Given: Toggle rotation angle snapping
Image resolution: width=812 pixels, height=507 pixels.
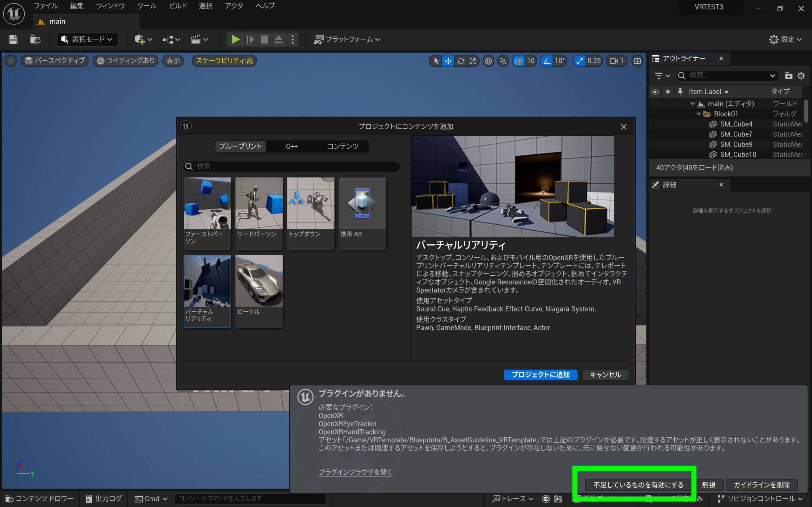Looking at the screenshot, I should click(547, 61).
